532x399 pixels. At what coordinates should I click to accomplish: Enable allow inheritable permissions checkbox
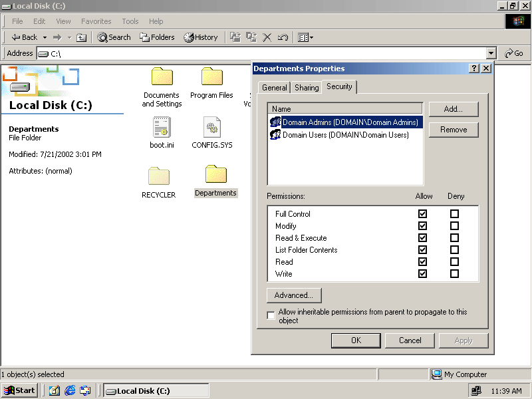271,316
